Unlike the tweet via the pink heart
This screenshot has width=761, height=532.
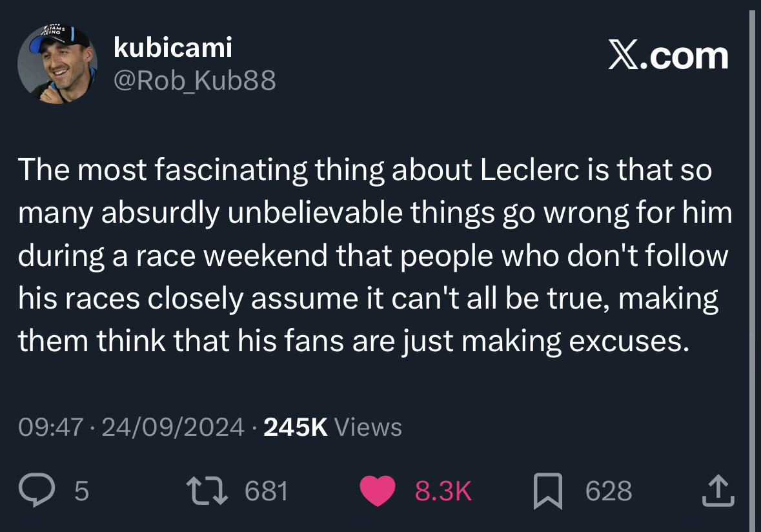coord(378,491)
